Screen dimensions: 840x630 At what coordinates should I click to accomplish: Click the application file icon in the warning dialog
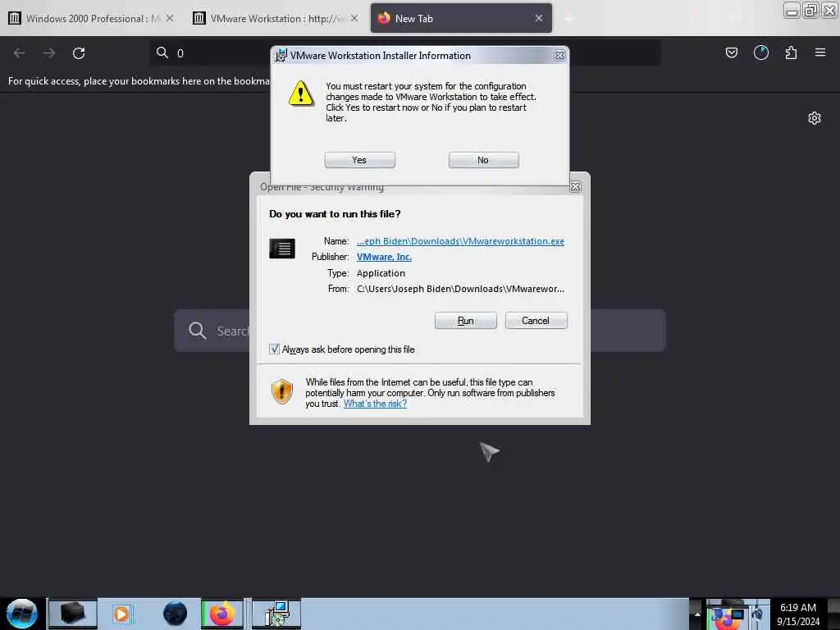(282, 249)
